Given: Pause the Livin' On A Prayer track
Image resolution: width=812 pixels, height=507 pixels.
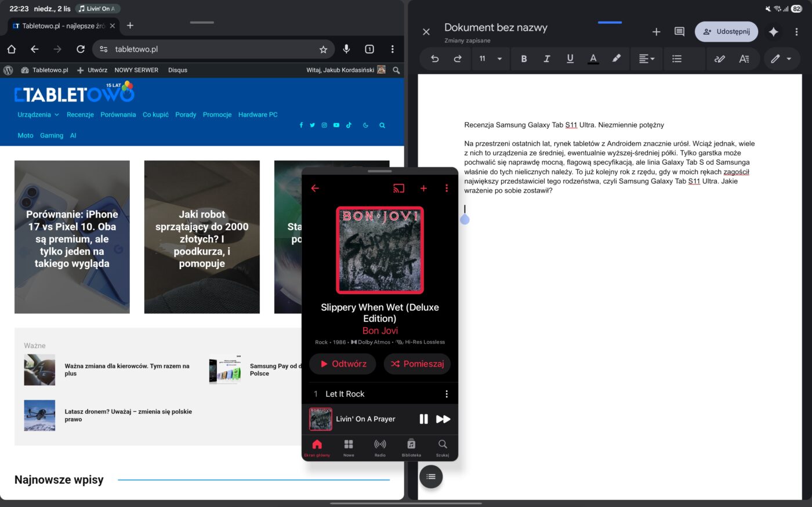Looking at the screenshot, I should coord(423,419).
